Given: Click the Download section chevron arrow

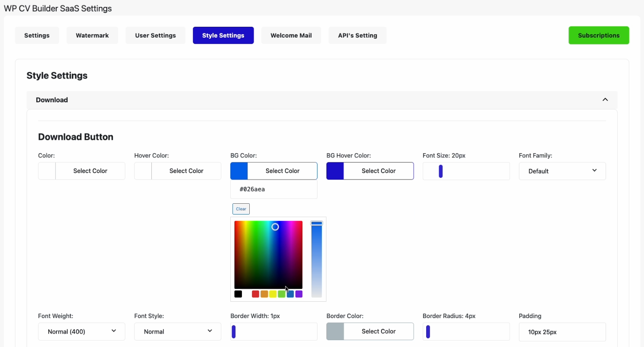Looking at the screenshot, I should click(605, 100).
